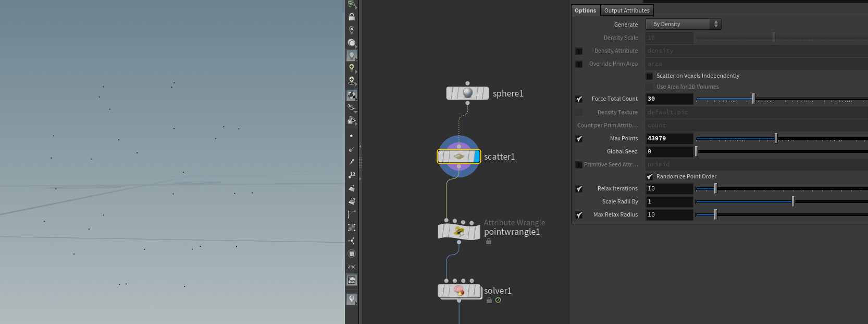Select the solver1 node
Image resolution: width=868 pixels, height=324 pixels.
(459, 291)
